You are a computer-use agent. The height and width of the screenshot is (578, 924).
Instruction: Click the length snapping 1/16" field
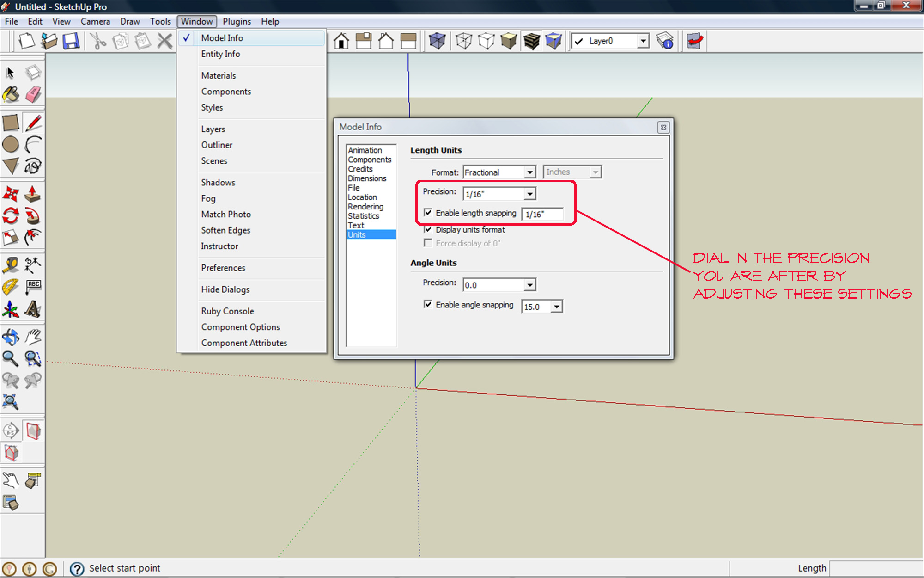542,214
